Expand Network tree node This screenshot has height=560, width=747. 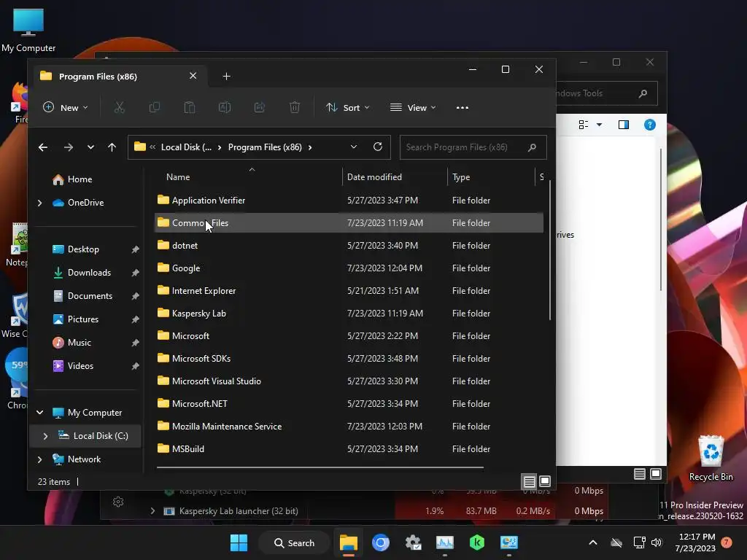pos(40,459)
